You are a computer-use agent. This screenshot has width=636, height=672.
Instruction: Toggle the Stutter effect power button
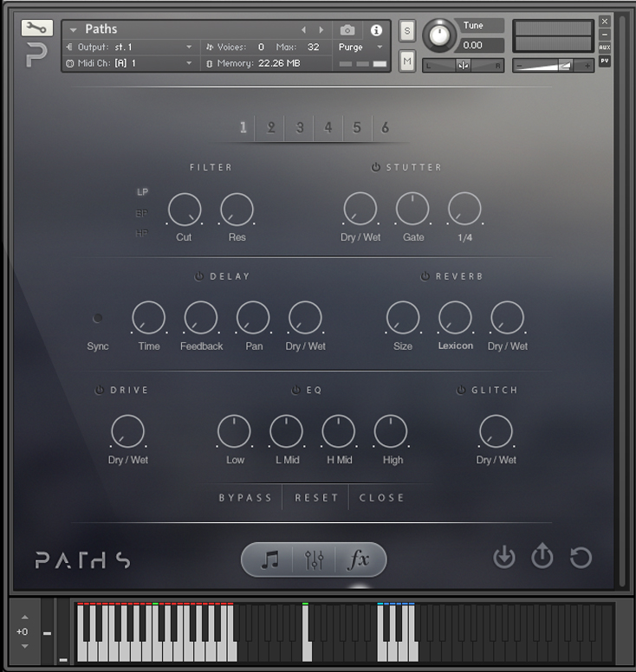(x=376, y=167)
